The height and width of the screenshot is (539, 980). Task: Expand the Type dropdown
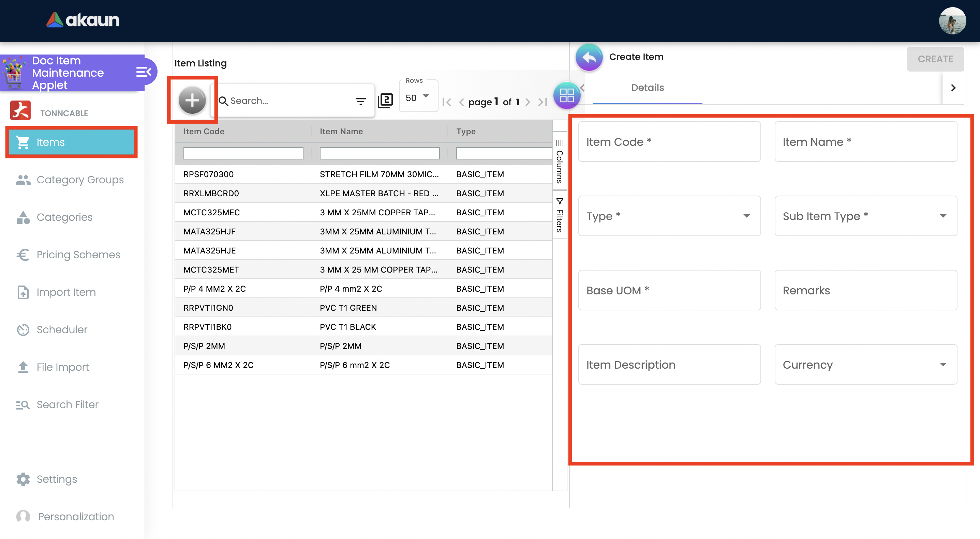tap(669, 216)
